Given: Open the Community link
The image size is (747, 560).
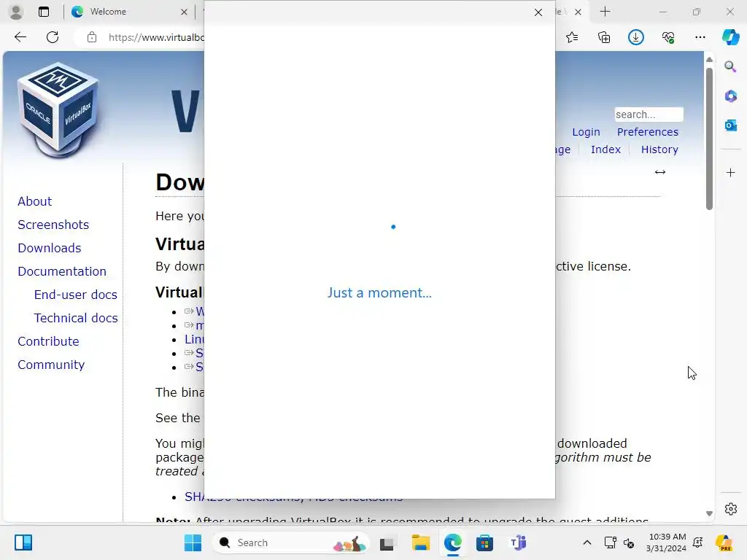Looking at the screenshot, I should point(51,365).
